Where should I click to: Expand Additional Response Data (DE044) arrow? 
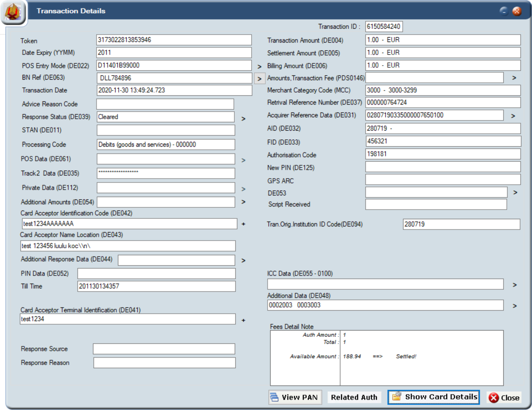coord(243,260)
